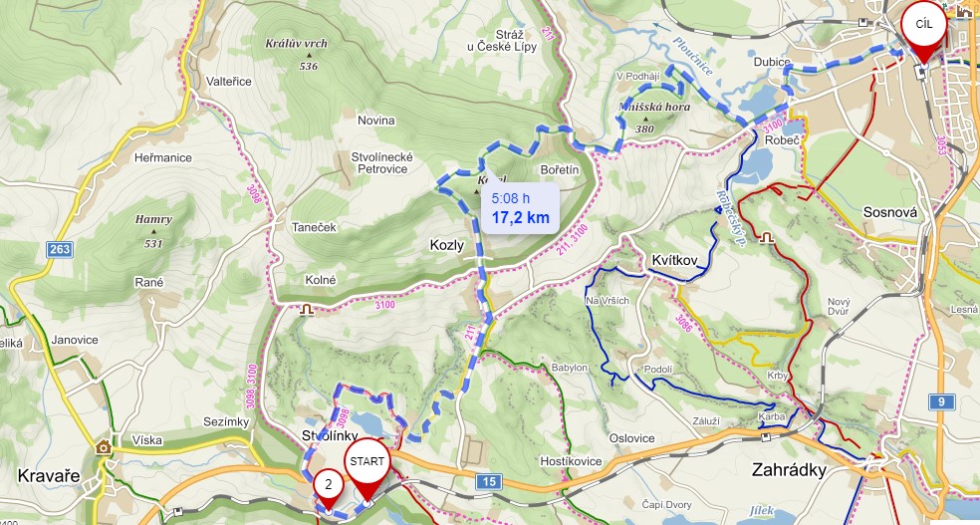This screenshot has width=980, height=525.
Task: Click road 263 shield sign
Action: pos(60,249)
